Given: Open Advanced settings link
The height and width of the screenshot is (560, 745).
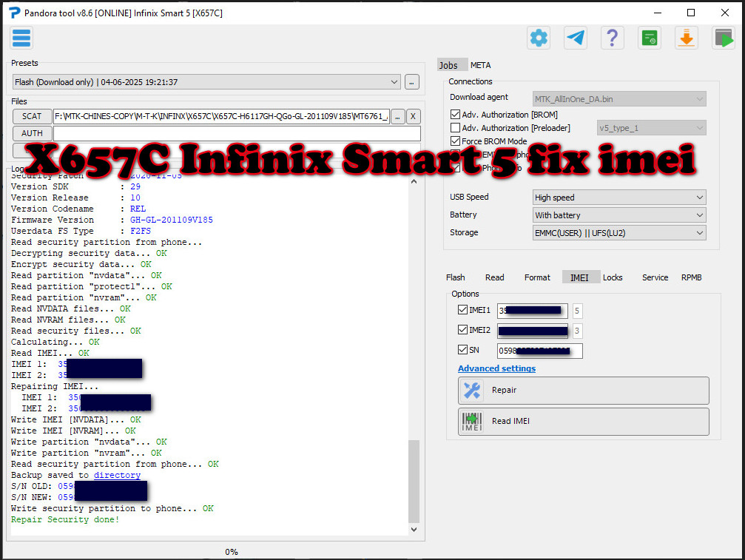Looking at the screenshot, I should coord(496,368).
